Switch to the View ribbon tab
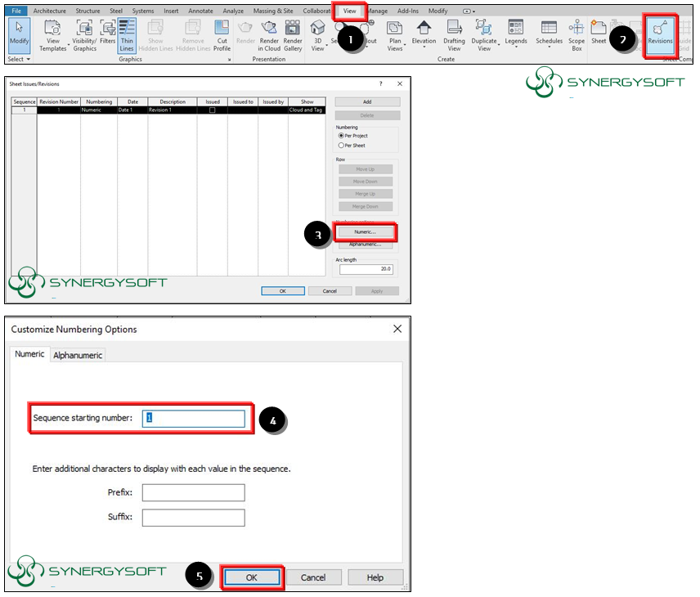Image resolution: width=700 pixels, height=597 pixels. (349, 11)
